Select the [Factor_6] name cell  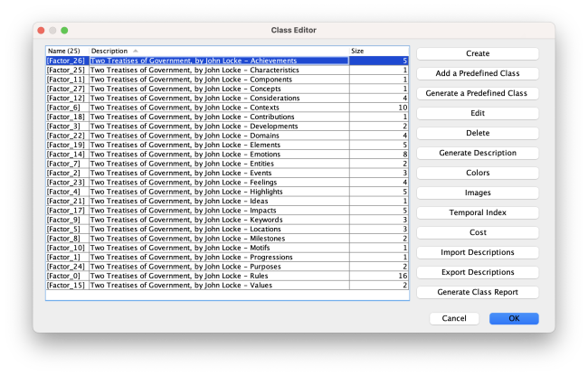pyautogui.click(x=68, y=108)
